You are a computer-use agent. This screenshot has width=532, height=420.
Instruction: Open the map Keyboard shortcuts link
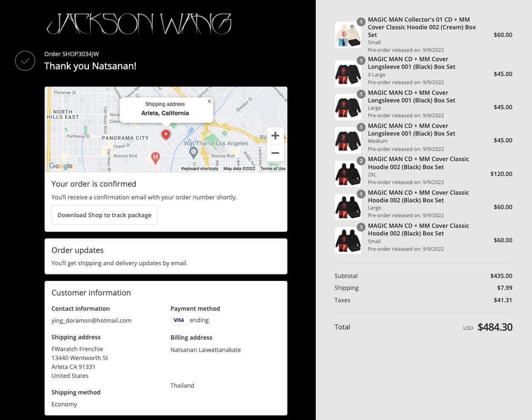200,169
